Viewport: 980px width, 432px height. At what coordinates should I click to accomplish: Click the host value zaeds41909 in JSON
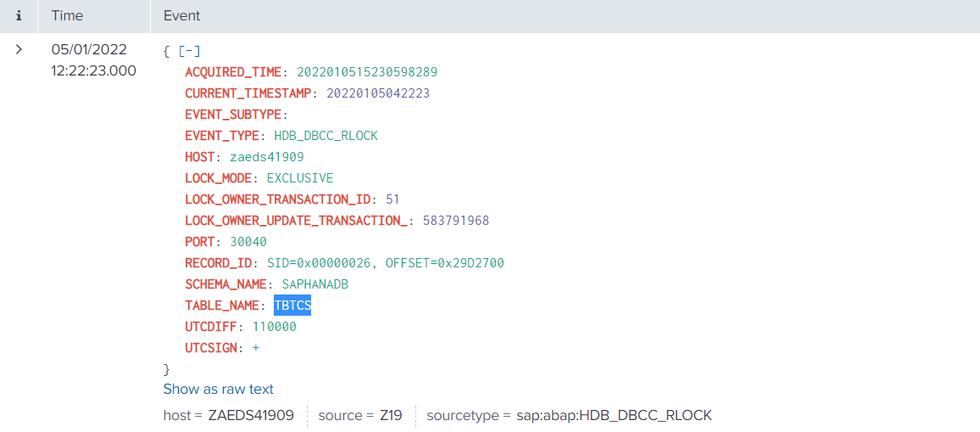(x=266, y=157)
